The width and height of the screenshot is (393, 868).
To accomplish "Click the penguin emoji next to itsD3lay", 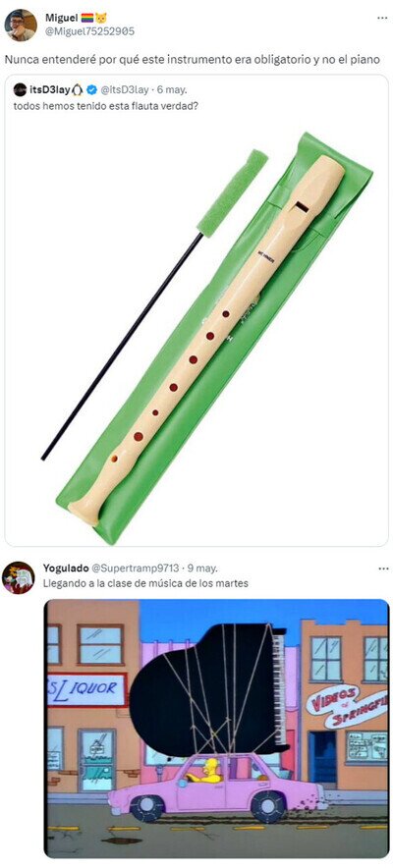I will (x=78, y=90).
